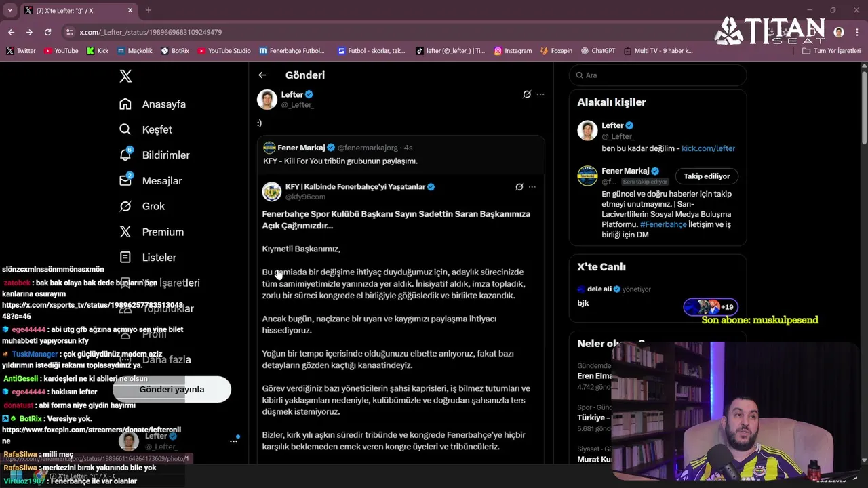Open Instagram bookmark

click(513, 51)
